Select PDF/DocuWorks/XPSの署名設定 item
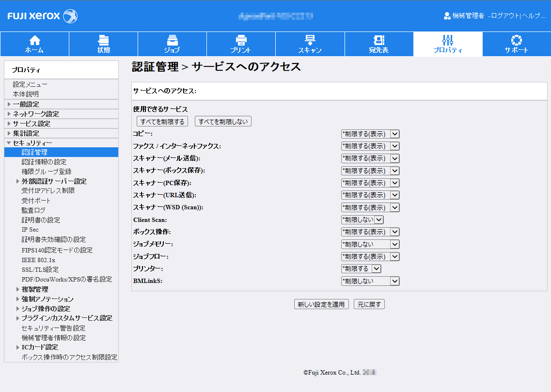 point(67,280)
